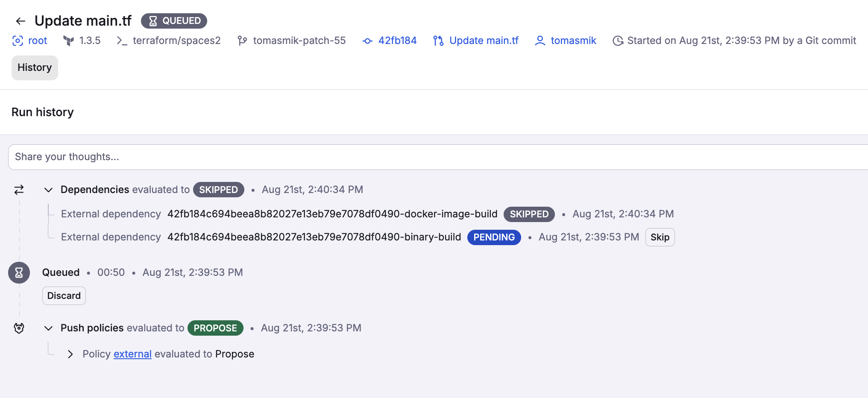Click the commit icon beside 42fb184

tap(367, 41)
